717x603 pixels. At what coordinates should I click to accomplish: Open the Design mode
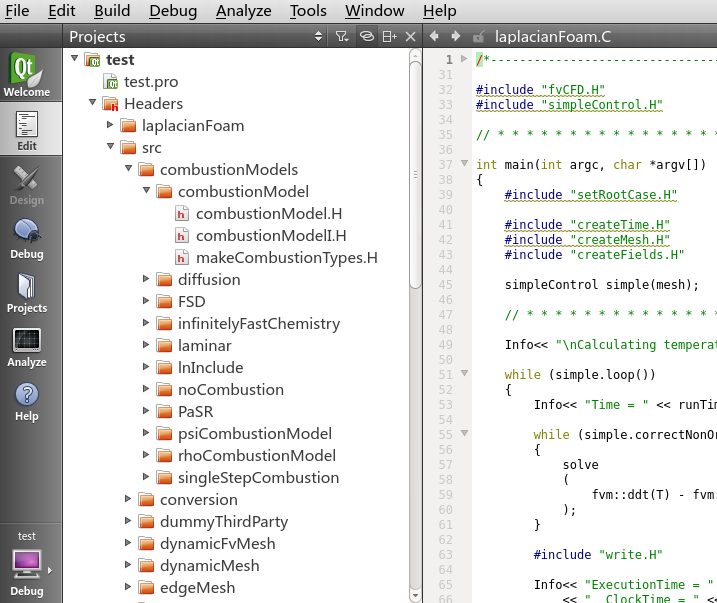(27, 185)
